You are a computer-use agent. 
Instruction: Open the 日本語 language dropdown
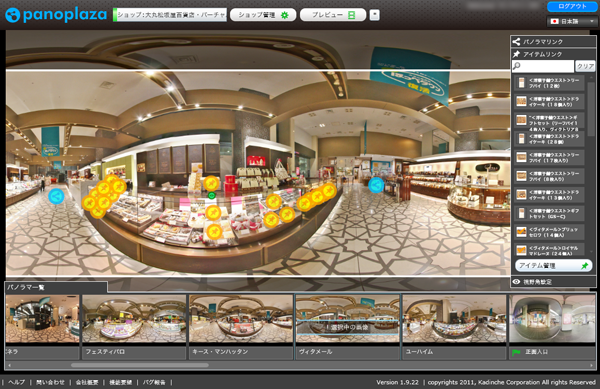point(572,21)
